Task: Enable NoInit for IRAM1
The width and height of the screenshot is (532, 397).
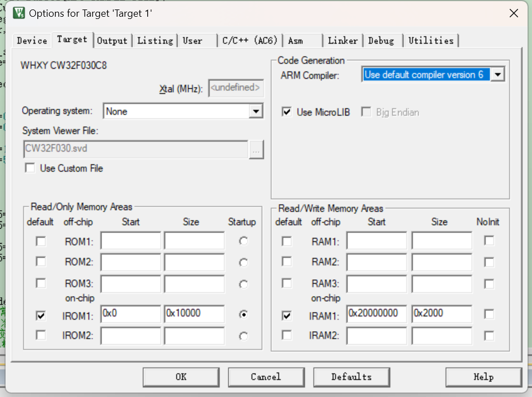Action: [x=489, y=314]
